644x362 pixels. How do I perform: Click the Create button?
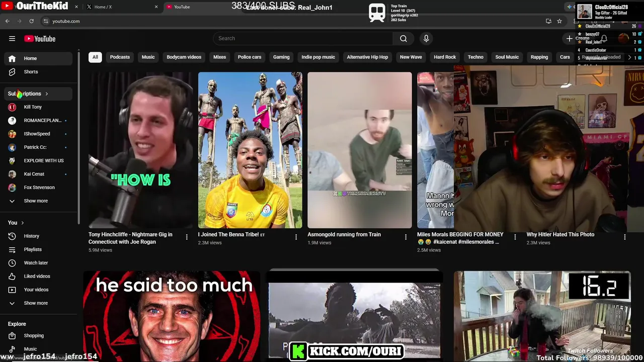tap(578, 39)
